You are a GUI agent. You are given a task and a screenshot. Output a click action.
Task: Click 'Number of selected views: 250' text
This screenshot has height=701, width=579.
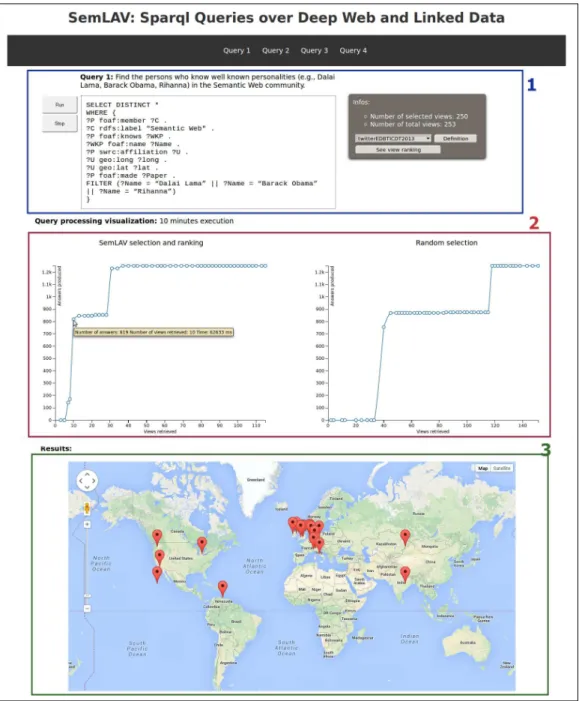418,116
